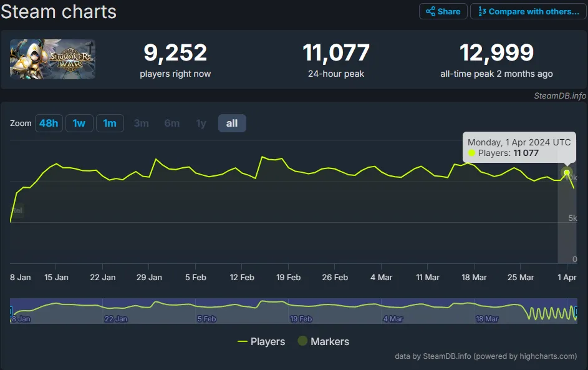The image size is (588, 370).
Task: Click the '26 Feb' axis label
Action: click(x=335, y=277)
